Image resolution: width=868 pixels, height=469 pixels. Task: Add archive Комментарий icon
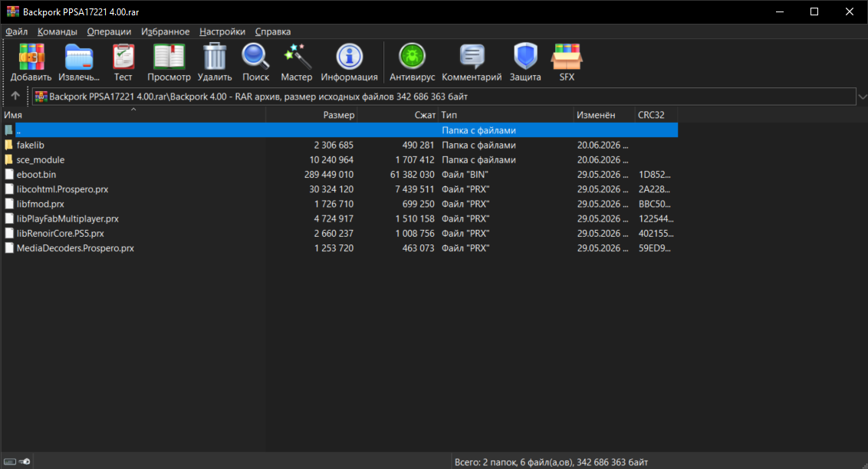coord(472,57)
